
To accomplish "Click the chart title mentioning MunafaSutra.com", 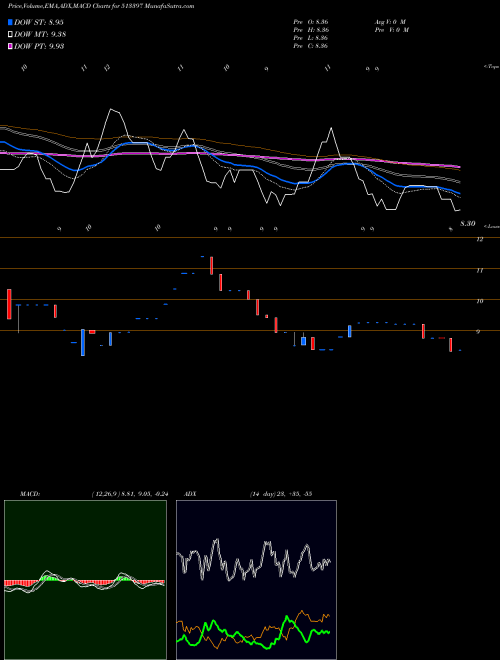I will [101, 6].
